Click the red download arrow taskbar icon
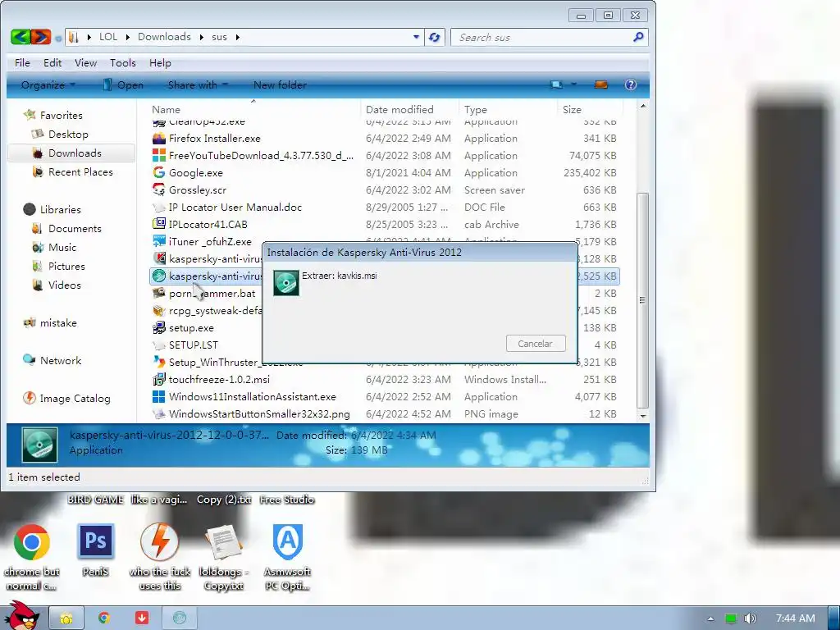840x630 pixels. [141, 619]
